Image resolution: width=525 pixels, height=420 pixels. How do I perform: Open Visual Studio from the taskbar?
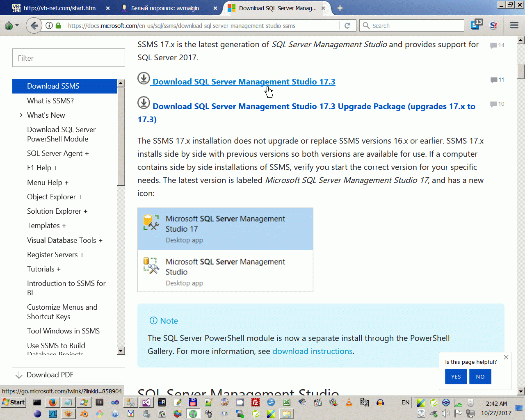tap(146, 402)
